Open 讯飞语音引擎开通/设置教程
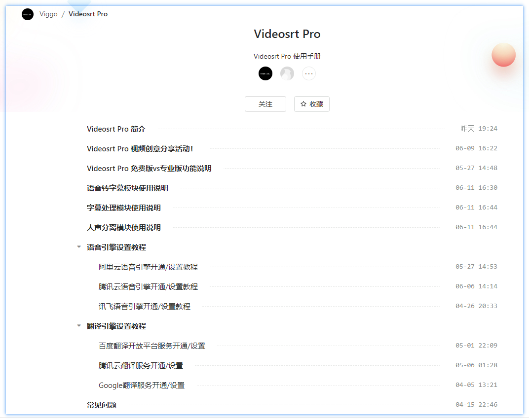Screen dimensions: 529x420 (x=145, y=307)
